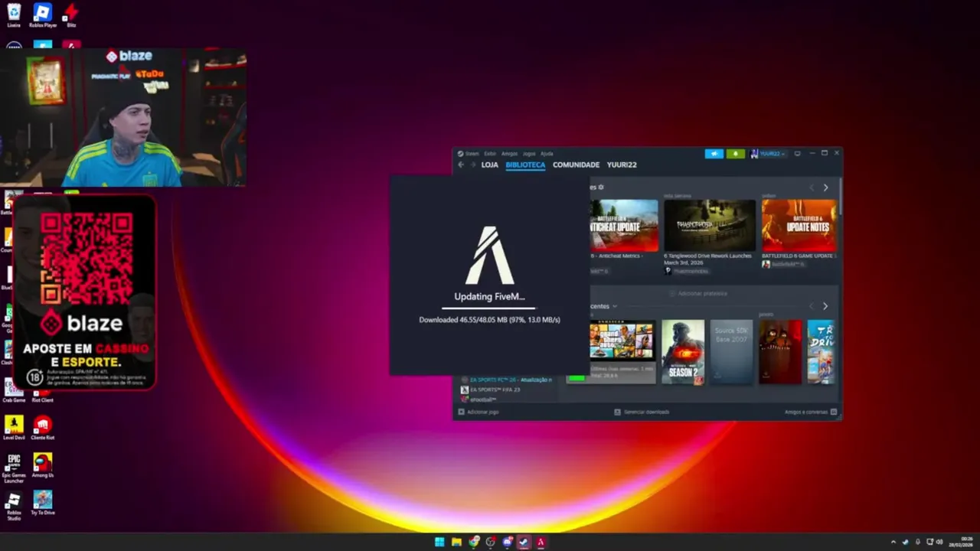The image size is (980, 551).
Task: Open the Cliente Riot desktop shortcut
Action: 43,427
